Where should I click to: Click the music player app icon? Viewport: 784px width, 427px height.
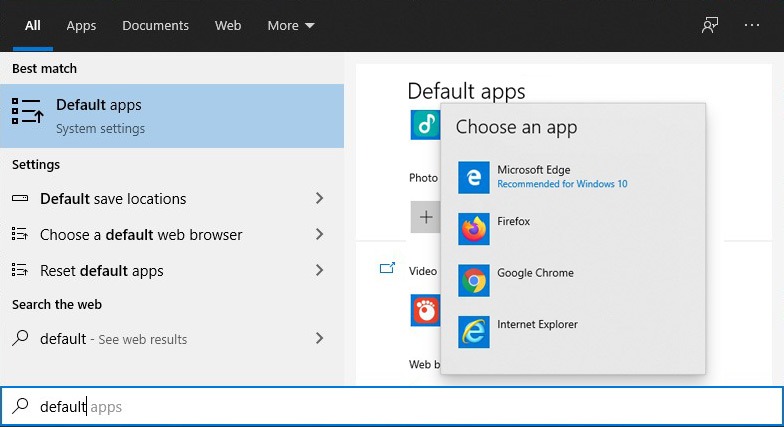click(426, 124)
